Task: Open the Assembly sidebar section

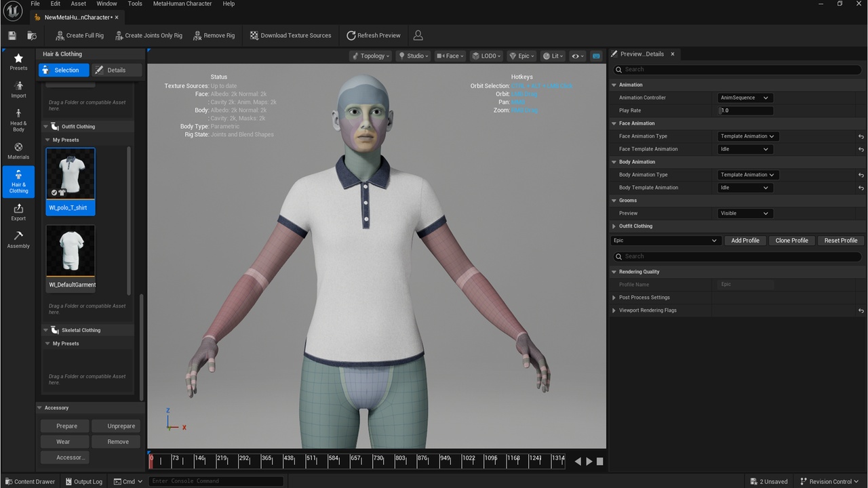Action: point(18,239)
